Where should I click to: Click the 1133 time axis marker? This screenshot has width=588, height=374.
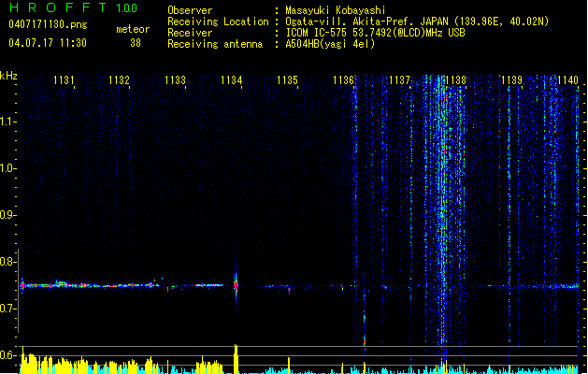pos(176,80)
